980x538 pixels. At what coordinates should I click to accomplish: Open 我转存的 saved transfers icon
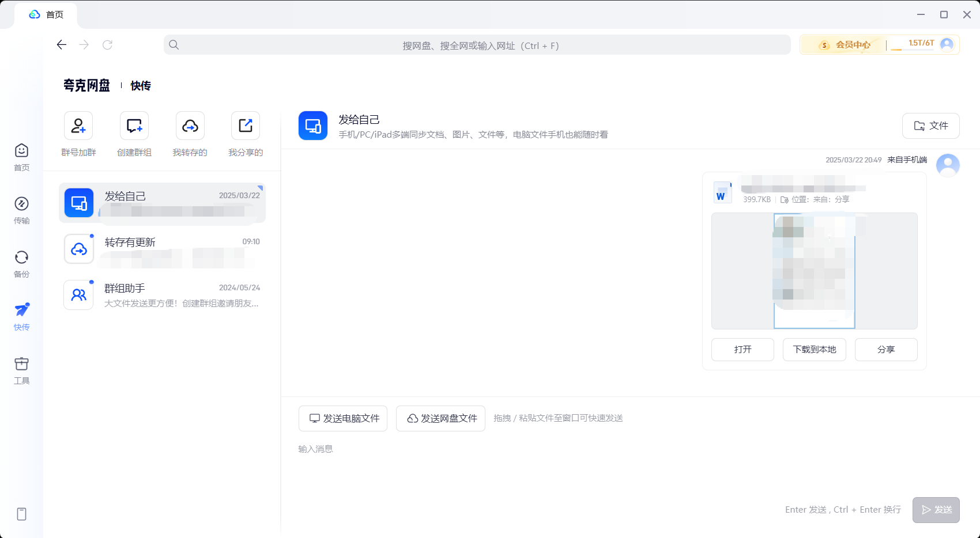(x=190, y=126)
